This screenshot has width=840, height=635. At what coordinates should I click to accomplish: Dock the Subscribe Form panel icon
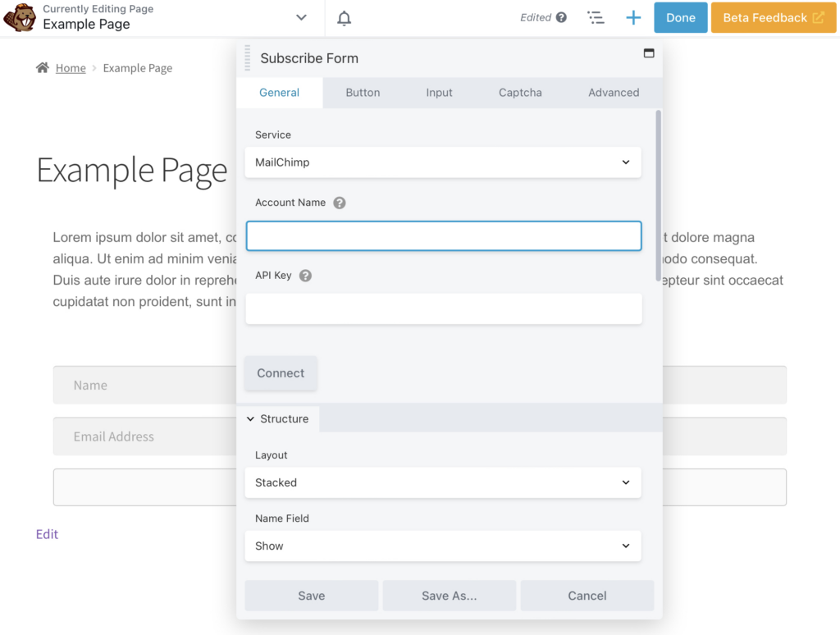pyautogui.click(x=649, y=52)
